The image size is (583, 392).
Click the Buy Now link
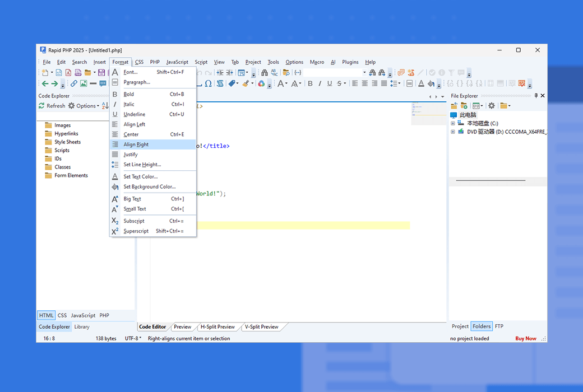[526, 338]
